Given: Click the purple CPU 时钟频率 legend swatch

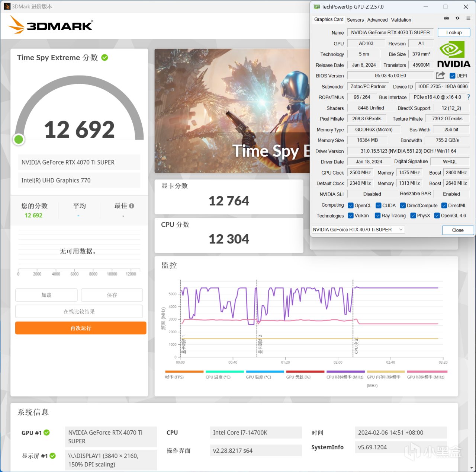Looking at the screenshot, I should 345,371.
